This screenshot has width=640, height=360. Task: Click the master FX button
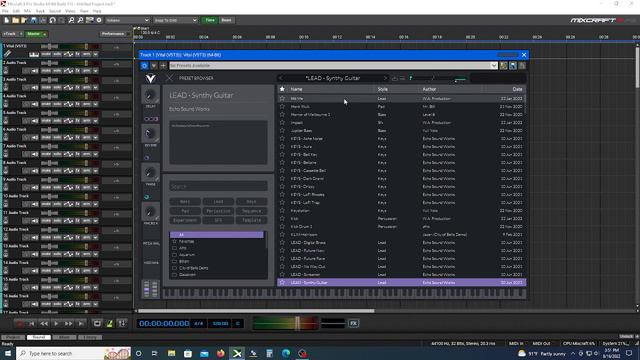point(353,324)
